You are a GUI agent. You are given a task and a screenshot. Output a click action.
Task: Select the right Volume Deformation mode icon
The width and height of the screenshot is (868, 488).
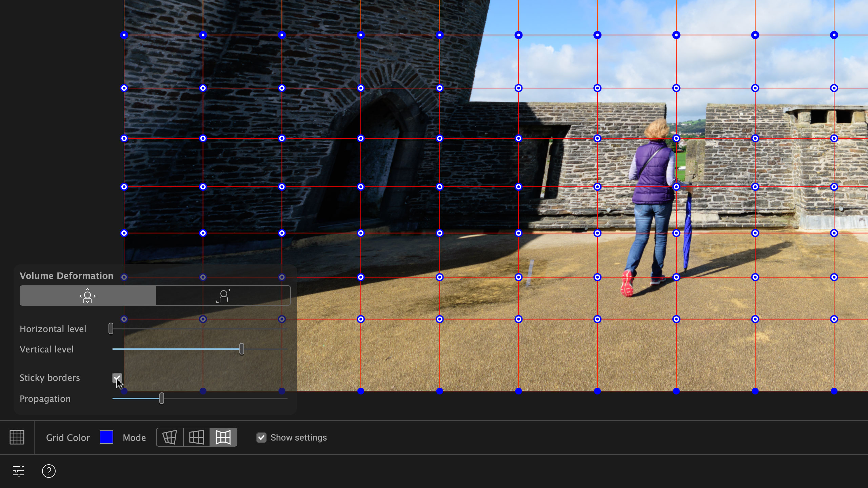click(223, 296)
